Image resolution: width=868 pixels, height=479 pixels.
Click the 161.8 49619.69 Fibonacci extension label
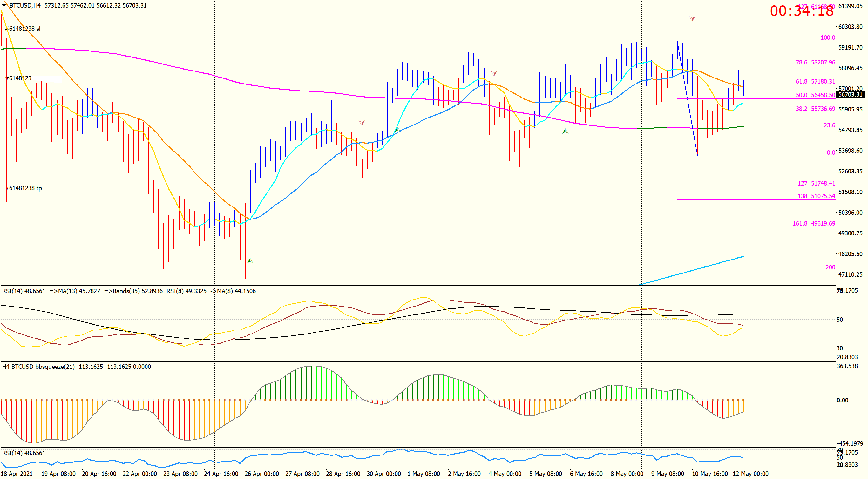coord(813,223)
